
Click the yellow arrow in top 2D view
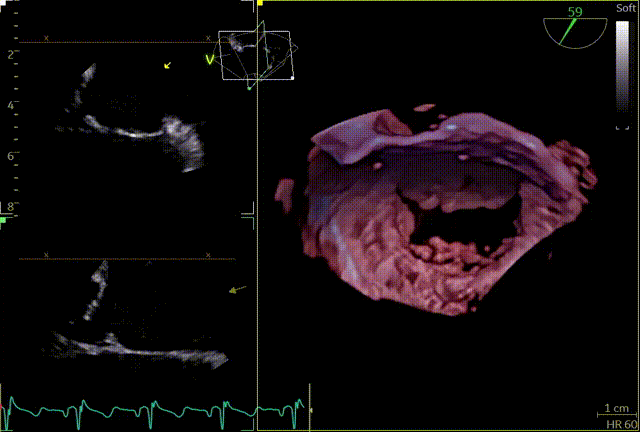pos(168,65)
